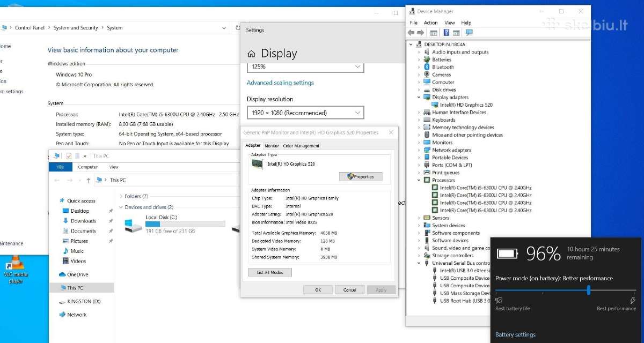The width and height of the screenshot is (644, 343).
Task: Click the Bluetooth icon in Device Manager
Action: (x=427, y=67)
